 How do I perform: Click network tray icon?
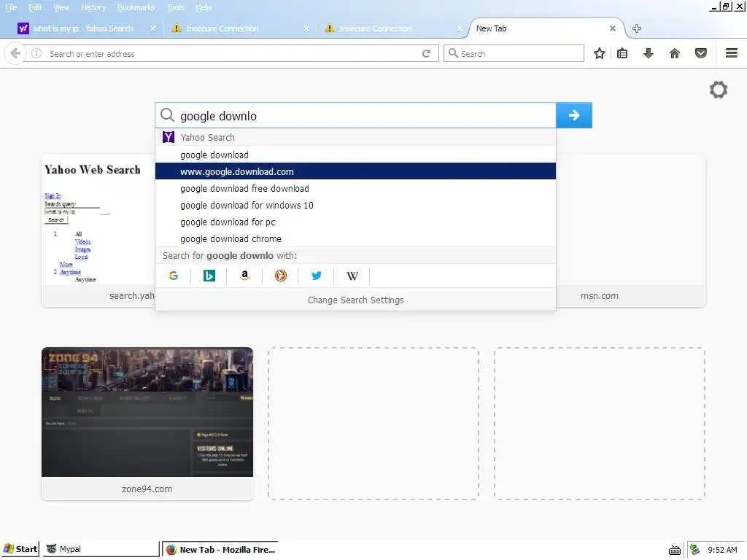[695, 550]
